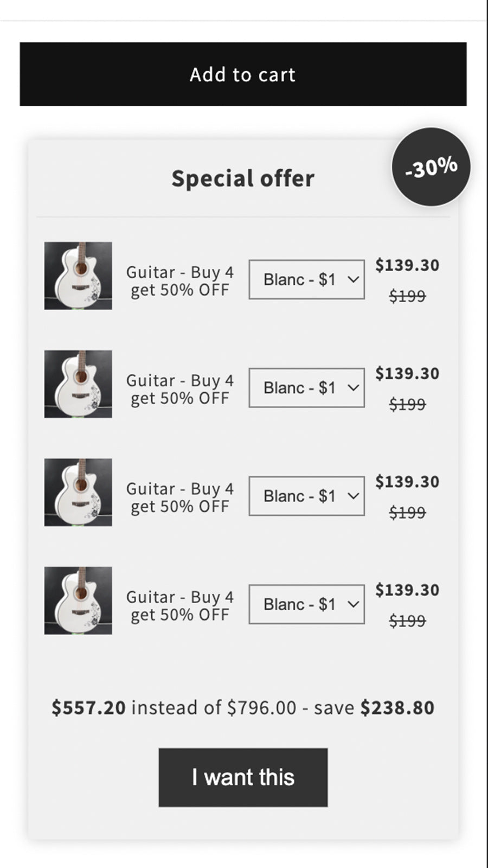Select the second guitar product image
This screenshot has width=488, height=868.
[x=78, y=384]
